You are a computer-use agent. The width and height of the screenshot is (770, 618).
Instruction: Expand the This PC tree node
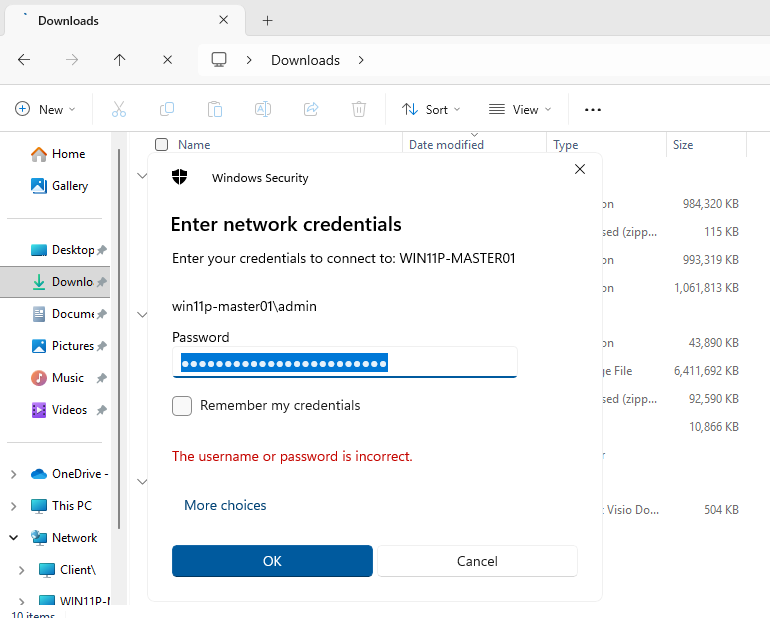[x=14, y=506]
